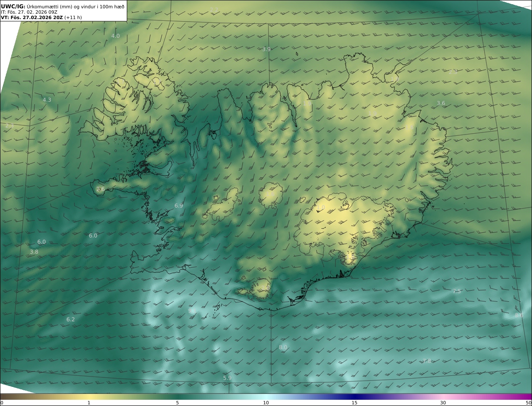Click the '(+11 h)' forecast offset

[73, 17]
